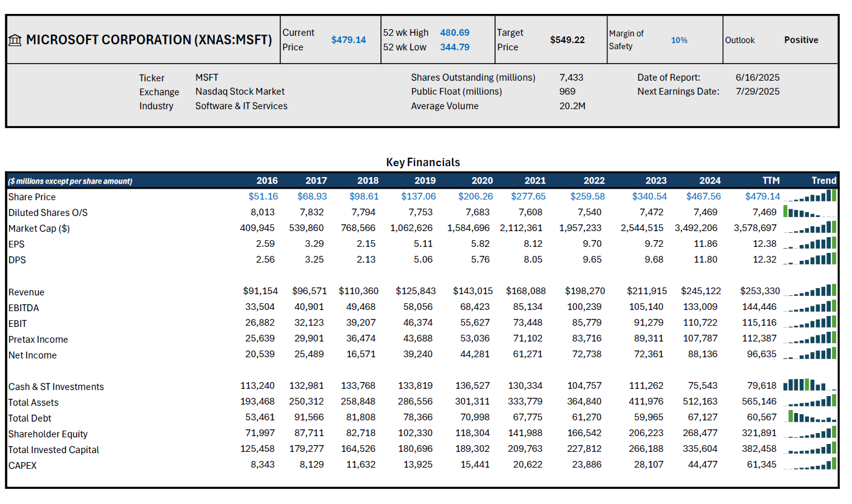Select the 2016 column header

coord(267,181)
